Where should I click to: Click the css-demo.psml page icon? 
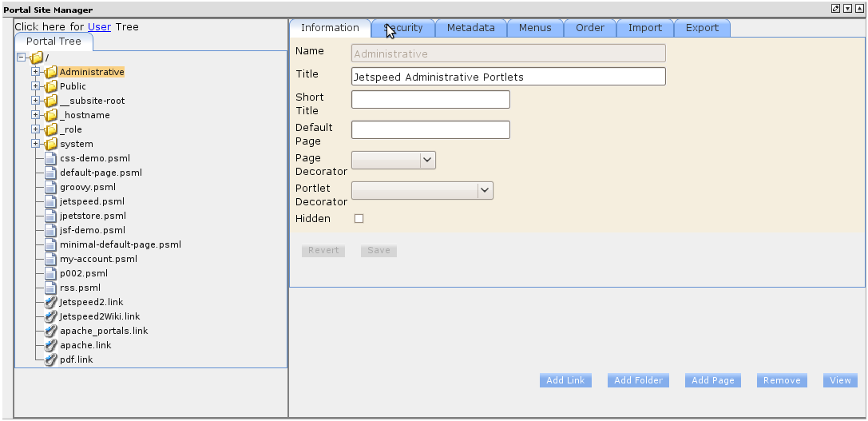tap(51, 158)
